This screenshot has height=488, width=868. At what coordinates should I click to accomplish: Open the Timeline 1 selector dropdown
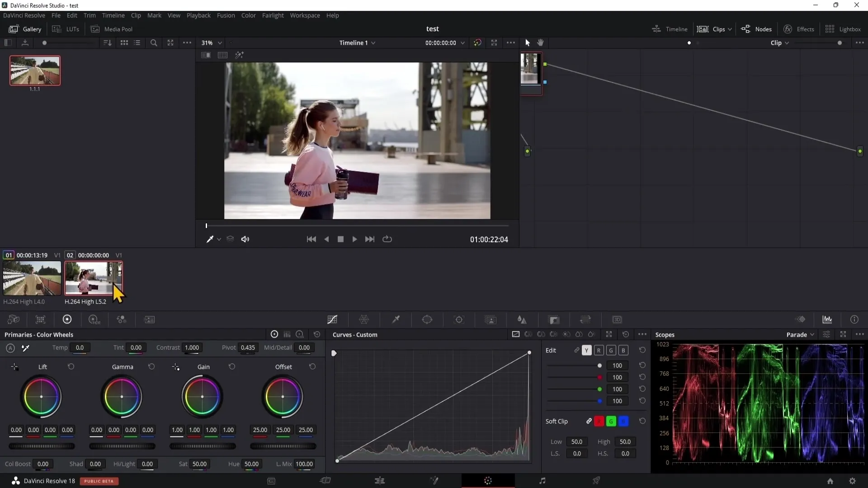(357, 42)
